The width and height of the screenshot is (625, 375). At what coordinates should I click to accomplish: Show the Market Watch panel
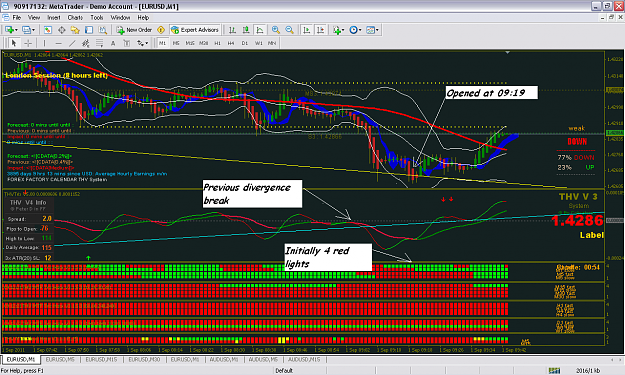(48, 30)
